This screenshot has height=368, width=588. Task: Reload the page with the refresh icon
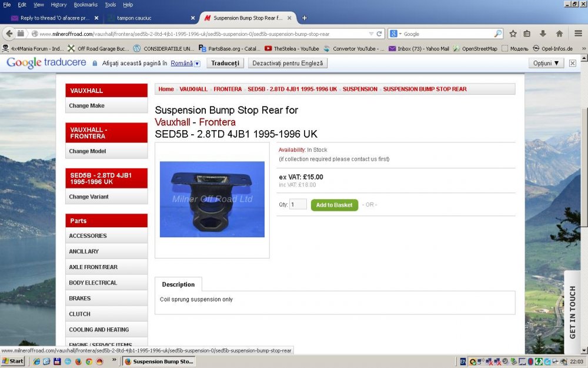pos(379,34)
